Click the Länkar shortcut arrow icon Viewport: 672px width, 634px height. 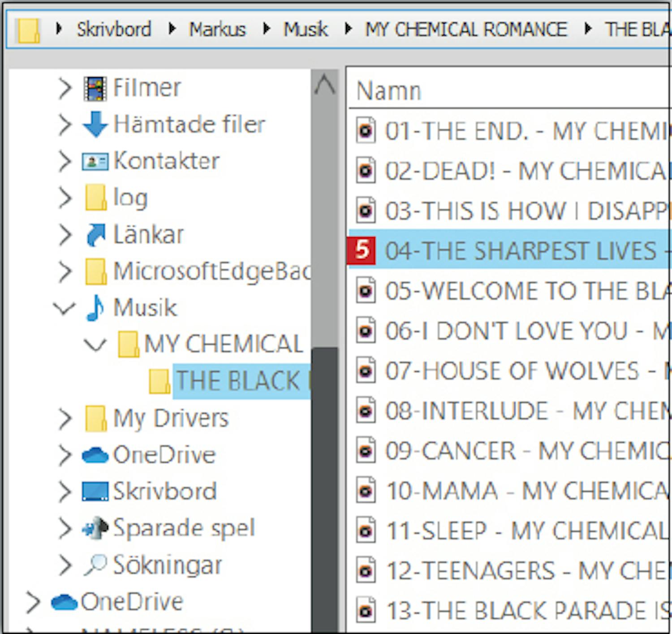95,235
